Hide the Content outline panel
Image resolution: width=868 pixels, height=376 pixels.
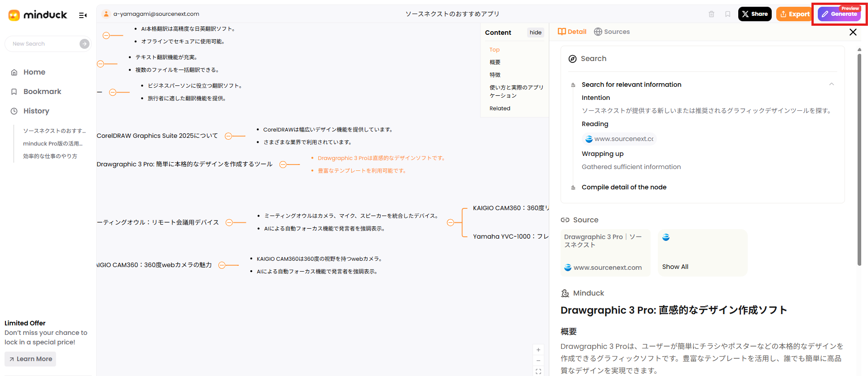535,33
